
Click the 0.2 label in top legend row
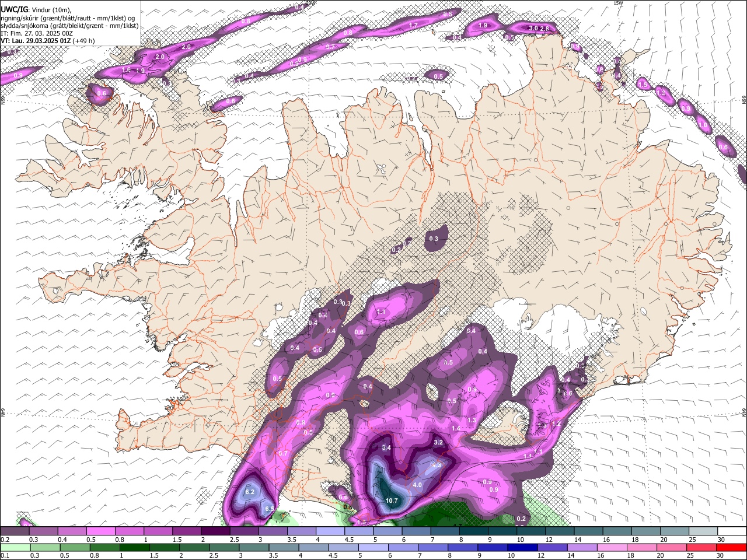pyautogui.click(x=5, y=540)
